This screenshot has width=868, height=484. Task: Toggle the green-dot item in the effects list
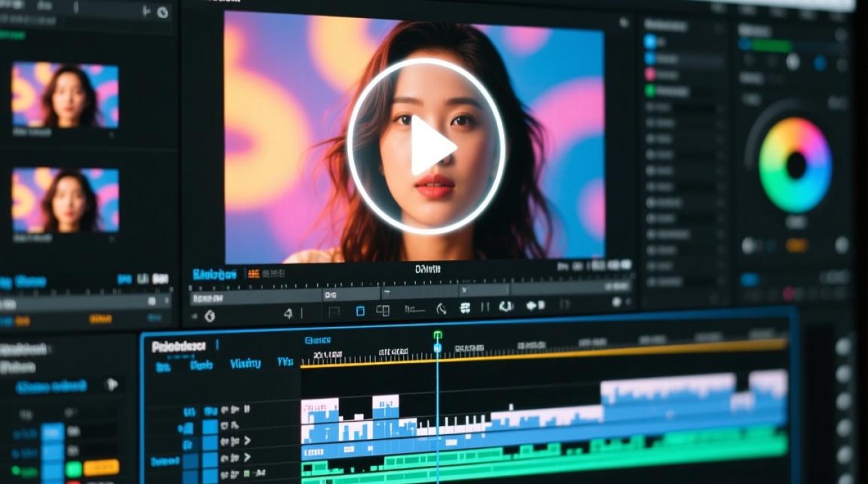point(650,90)
